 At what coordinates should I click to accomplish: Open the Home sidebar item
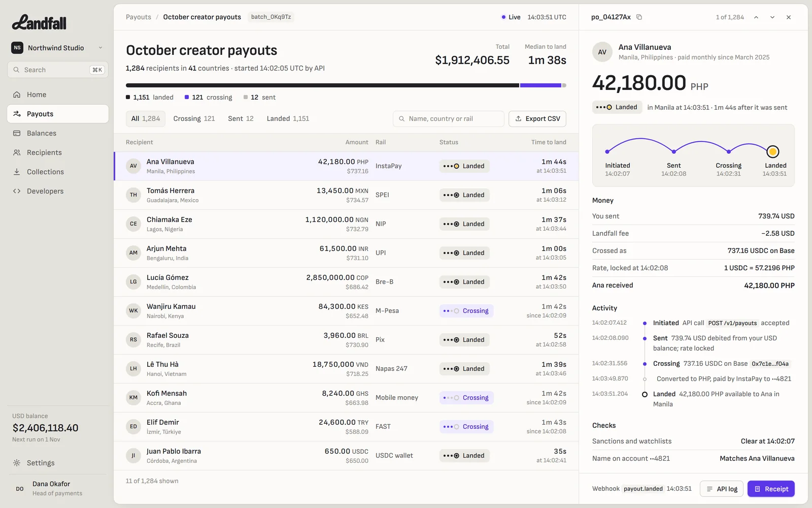coord(58,94)
